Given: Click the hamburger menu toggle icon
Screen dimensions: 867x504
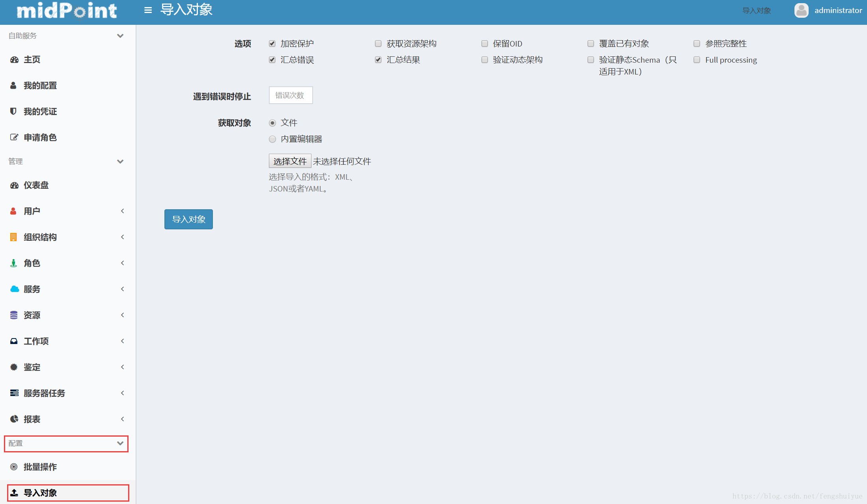Looking at the screenshot, I should click(148, 10).
